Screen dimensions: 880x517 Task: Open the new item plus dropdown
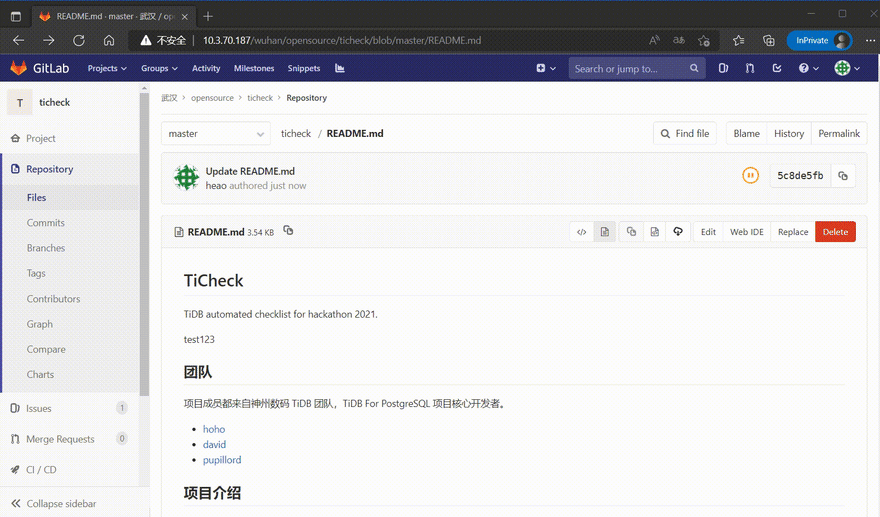546,68
